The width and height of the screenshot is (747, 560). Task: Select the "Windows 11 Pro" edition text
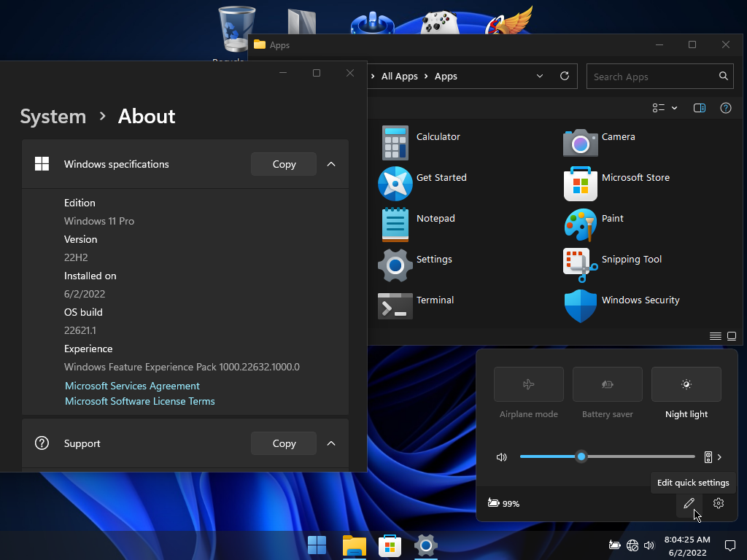point(99,221)
